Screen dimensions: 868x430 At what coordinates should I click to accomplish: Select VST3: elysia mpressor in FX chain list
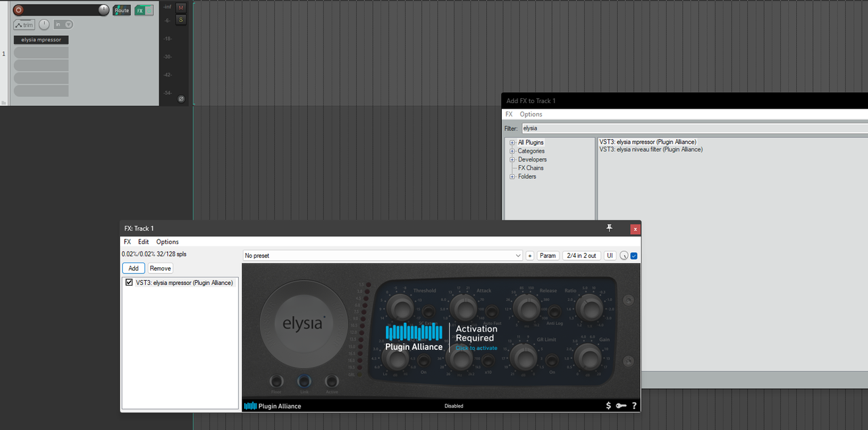[x=184, y=283]
